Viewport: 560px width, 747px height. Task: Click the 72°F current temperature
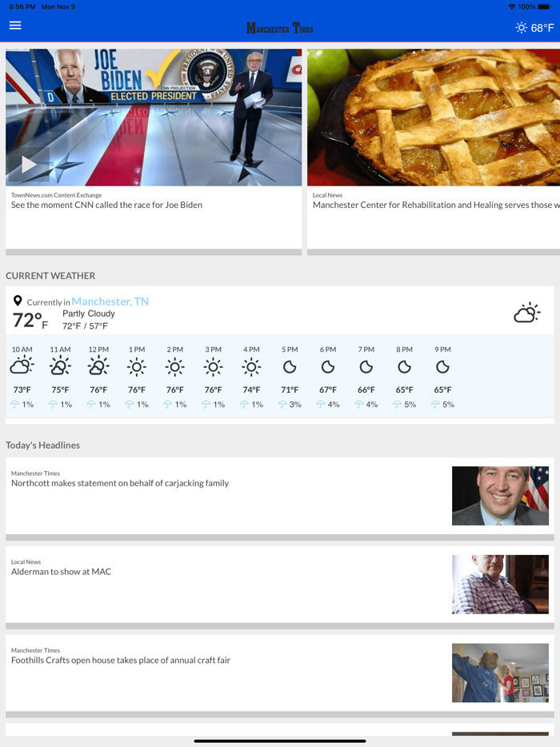[x=30, y=320]
